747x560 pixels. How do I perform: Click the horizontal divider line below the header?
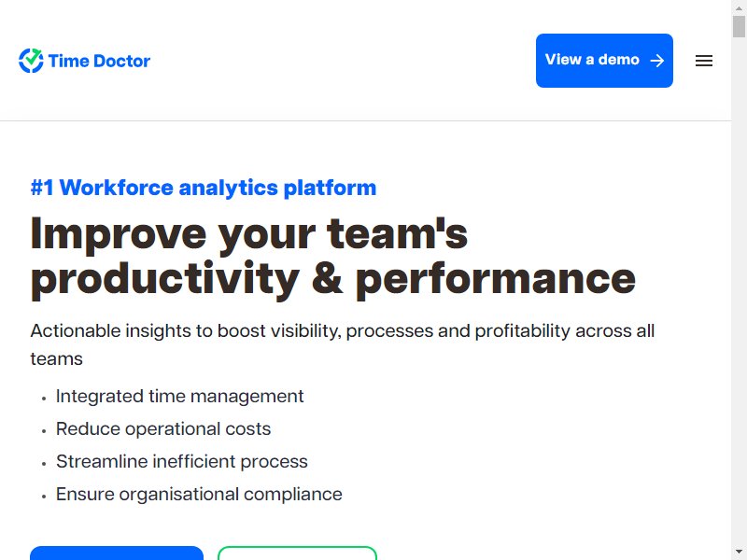point(365,121)
